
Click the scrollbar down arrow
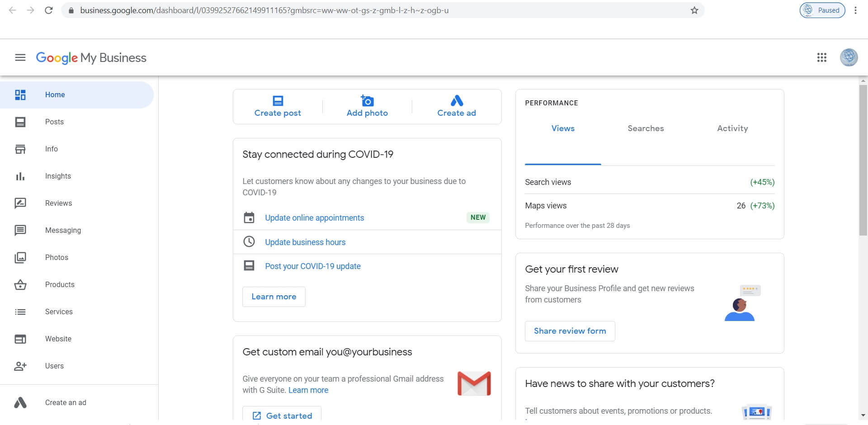pos(863,415)
